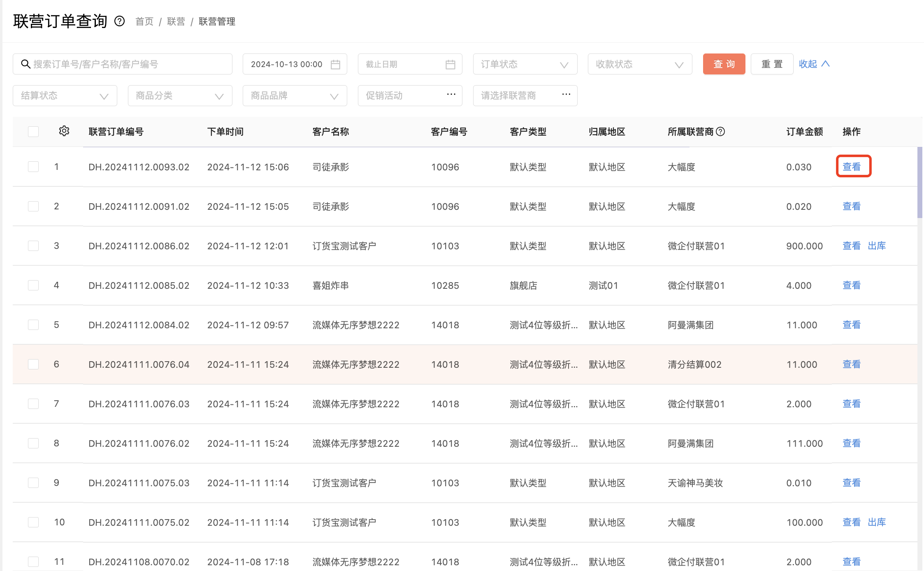Click 查看 for order DH.20241111.0075.03

852,483
